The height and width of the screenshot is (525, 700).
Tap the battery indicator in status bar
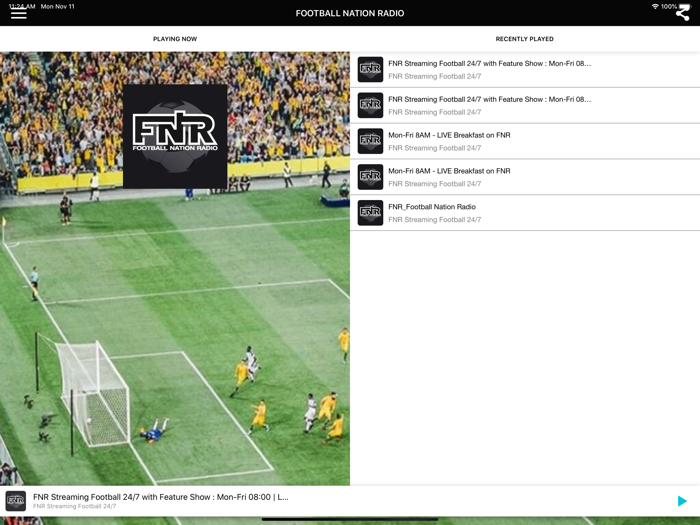click(x=685, y=6)
